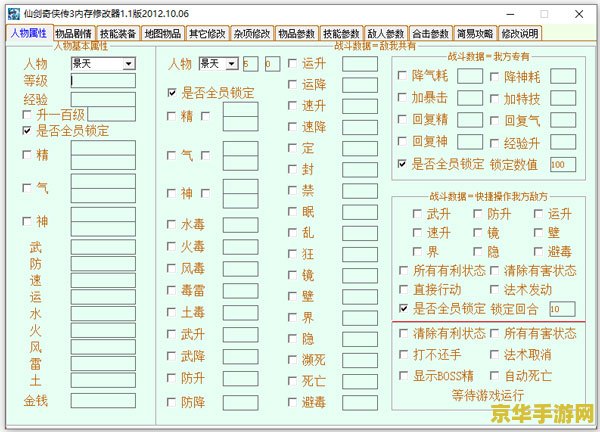Click the 水毒 value input field
The image size is (600, 432).
(241, 225)
